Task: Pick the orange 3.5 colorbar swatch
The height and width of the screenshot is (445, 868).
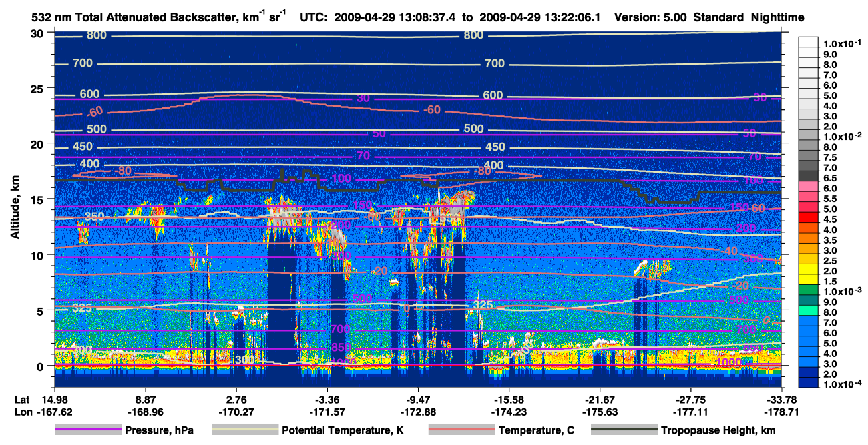Action: pyautogui.click(x=809, y=239)
